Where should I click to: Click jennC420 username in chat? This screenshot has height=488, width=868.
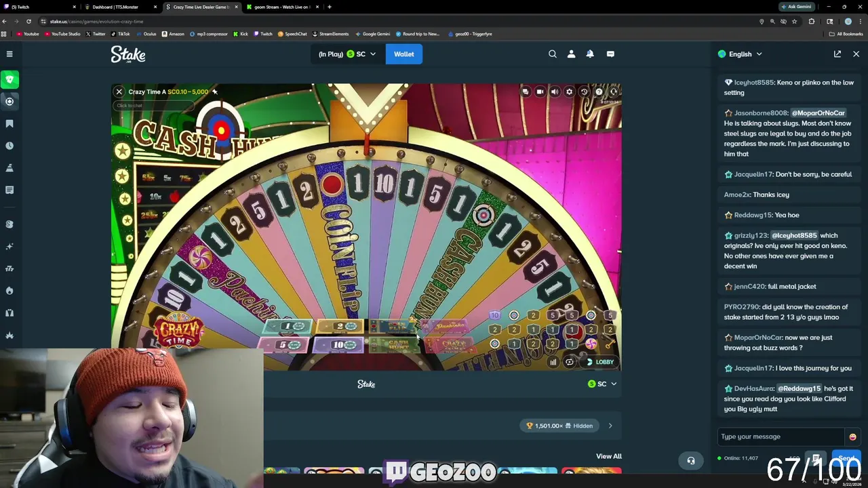tap(750, 287)
